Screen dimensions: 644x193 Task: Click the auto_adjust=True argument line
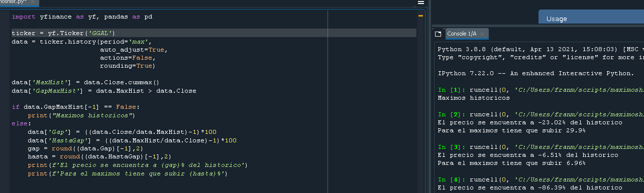133,50
